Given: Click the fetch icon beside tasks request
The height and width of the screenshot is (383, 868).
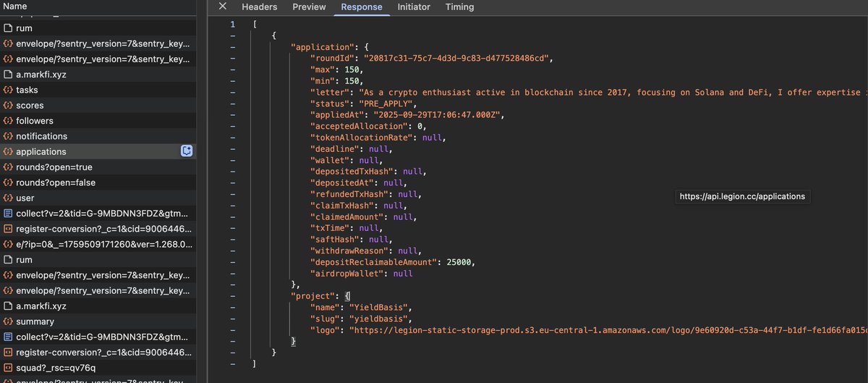Looking at the screenshot, I should [x=8, y=90].
